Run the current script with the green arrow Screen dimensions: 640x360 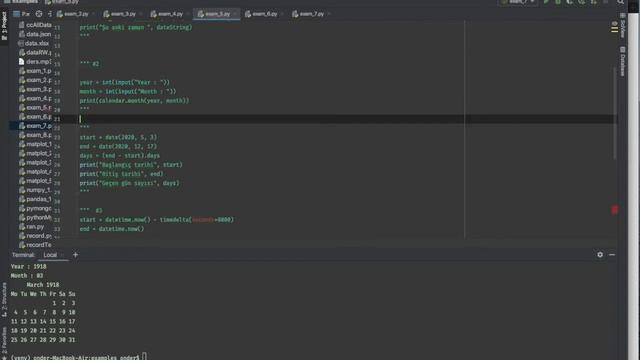click(x=546, y=2)
